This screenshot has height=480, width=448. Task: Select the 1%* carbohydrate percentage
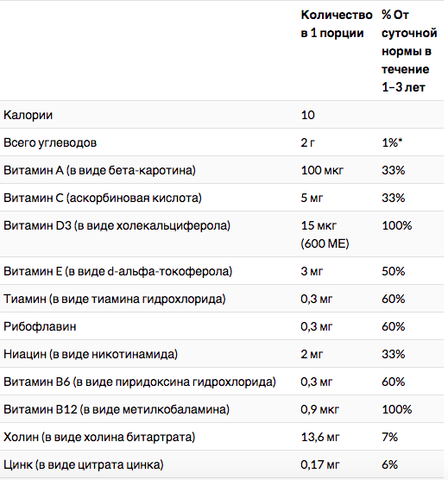[392, 142]
